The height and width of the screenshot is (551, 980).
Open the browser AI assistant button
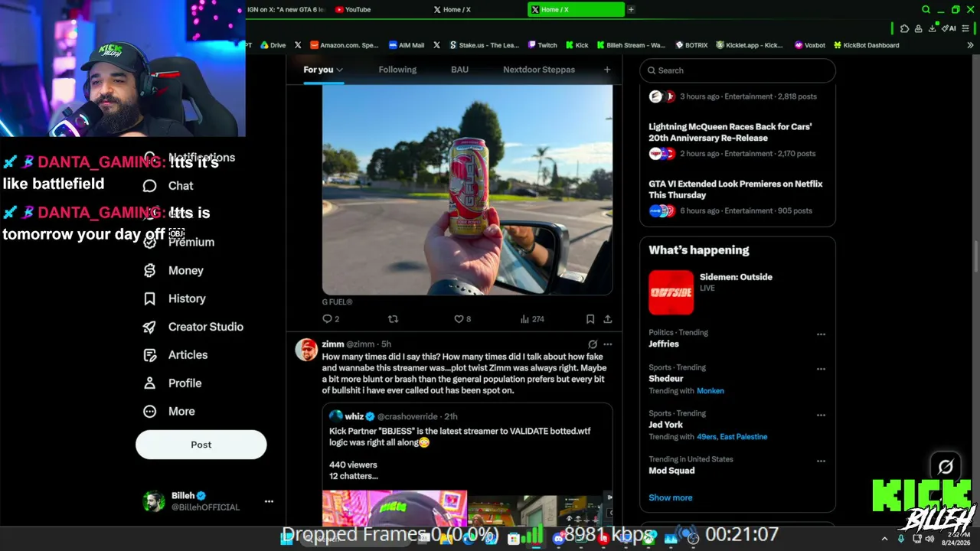tap(950, 28)
